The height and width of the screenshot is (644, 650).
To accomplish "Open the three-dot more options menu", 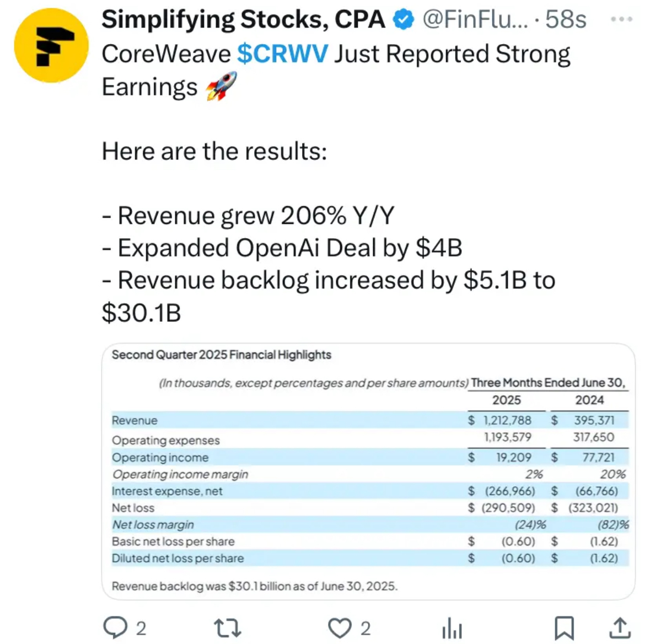I will tap(621, 19).
